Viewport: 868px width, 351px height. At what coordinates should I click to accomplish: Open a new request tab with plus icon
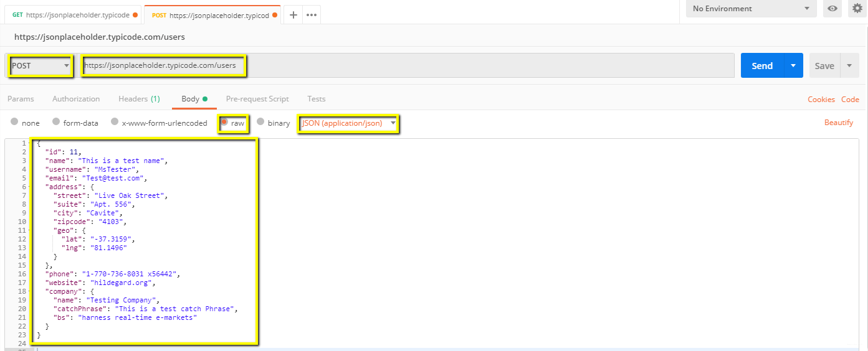pyautogui.click(x=293, y=15)
